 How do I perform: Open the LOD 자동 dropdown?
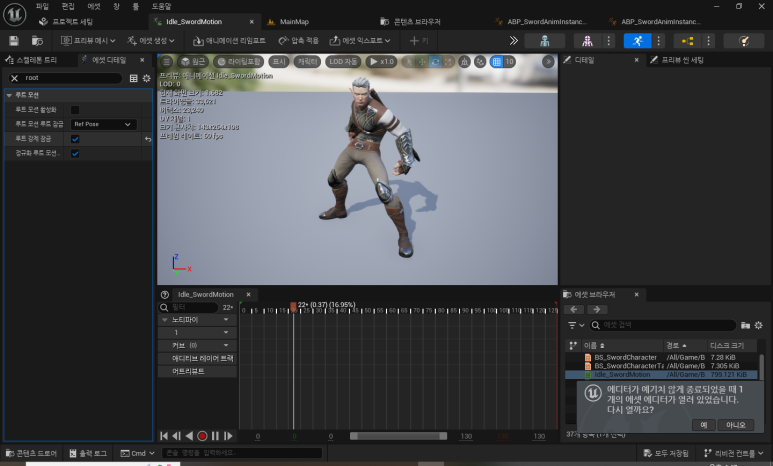point(343,62)
